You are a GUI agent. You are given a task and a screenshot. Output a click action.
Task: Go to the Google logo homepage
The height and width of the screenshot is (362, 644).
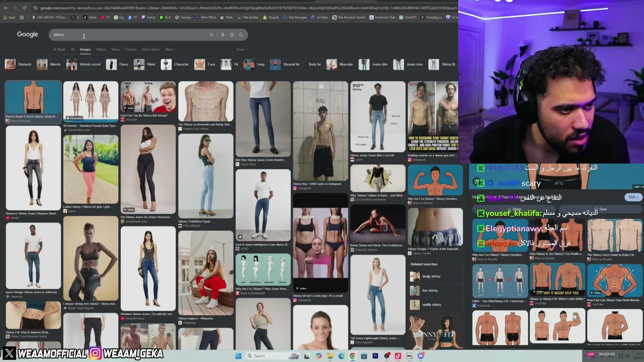click(x=28, y=34)
